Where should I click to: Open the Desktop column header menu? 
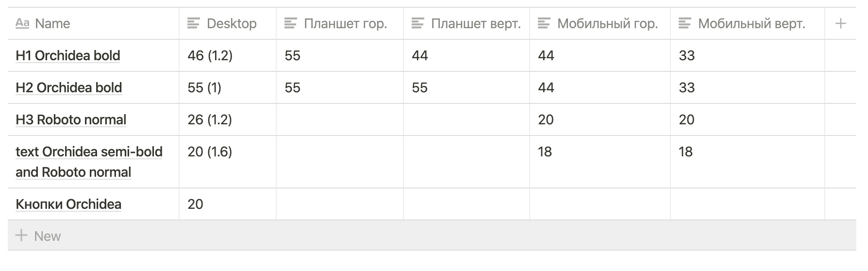tap(228, 23)
